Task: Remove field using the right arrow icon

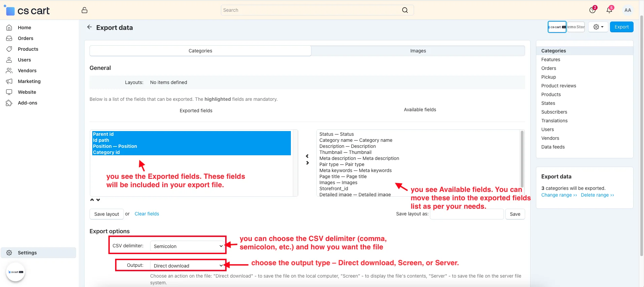Action: pos(307,163)
